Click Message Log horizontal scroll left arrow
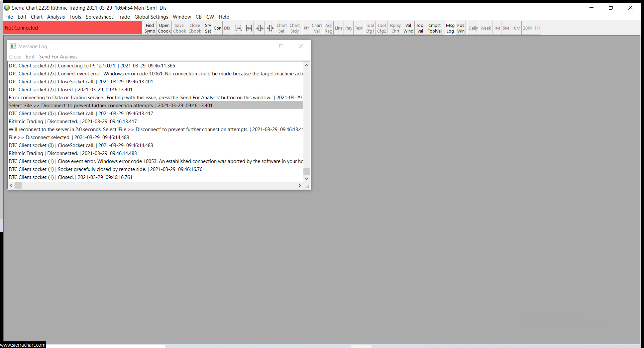The height and width of the screenshot is (348, 644). tap(11, 186)
